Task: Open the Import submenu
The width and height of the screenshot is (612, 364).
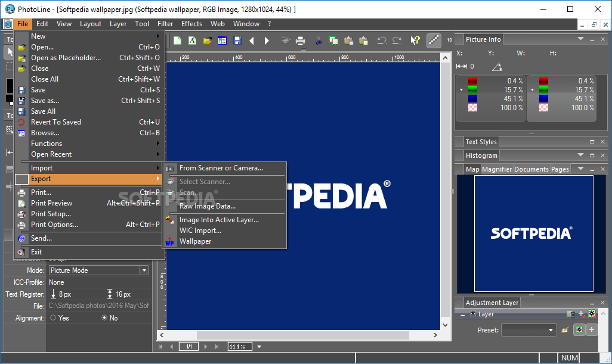Action: [89, 168]
